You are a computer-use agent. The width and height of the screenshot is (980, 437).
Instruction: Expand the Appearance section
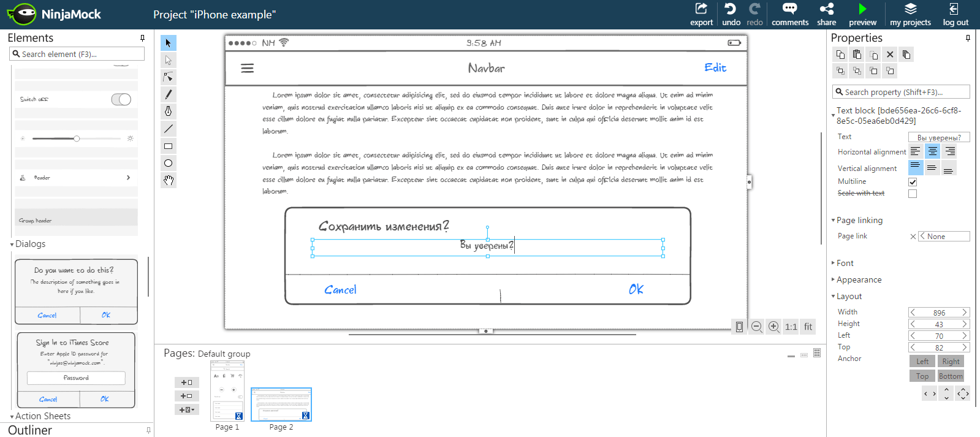click(859, 279)
